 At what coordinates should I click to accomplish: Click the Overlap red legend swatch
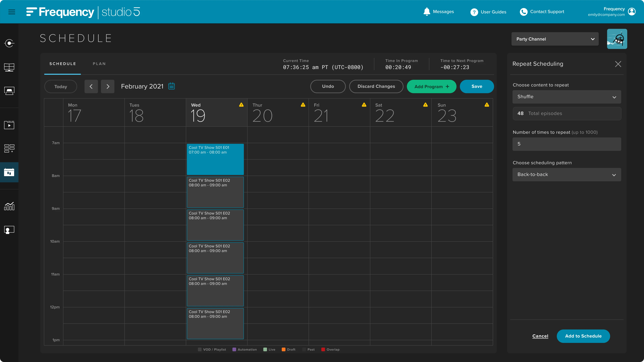(x=323, y=349)
